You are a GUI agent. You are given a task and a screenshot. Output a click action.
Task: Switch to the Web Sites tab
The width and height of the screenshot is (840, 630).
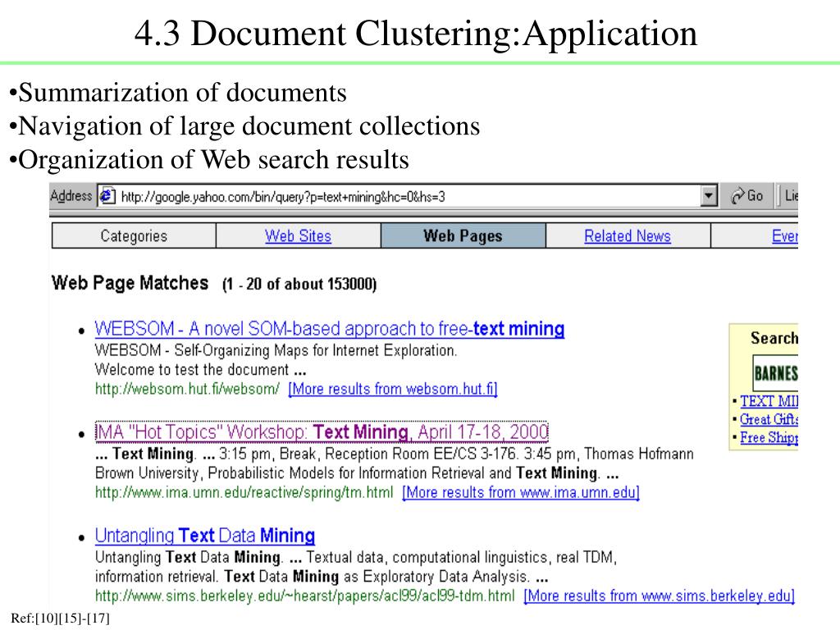[x=298, y=235]
